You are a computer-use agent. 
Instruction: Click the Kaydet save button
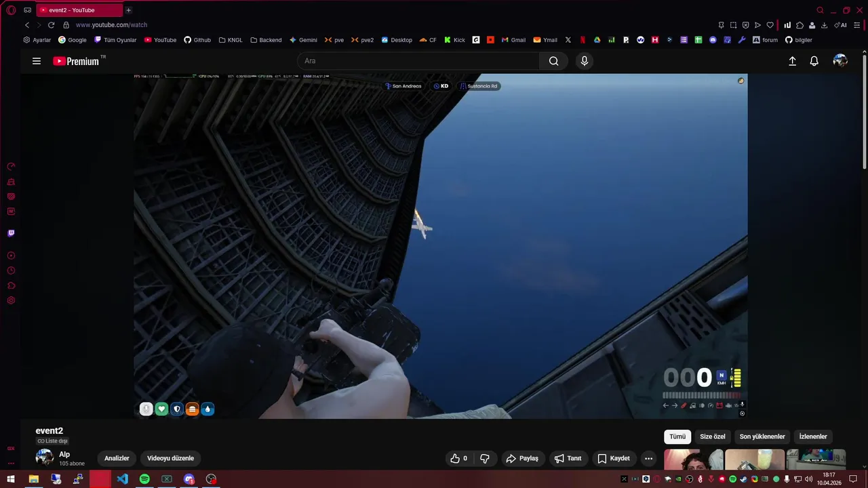613,458
